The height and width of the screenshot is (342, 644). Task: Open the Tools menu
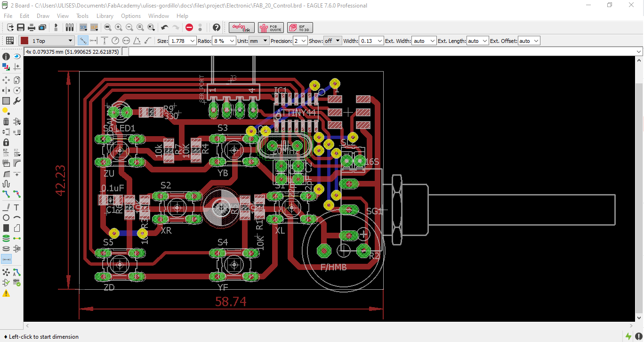coord(82,16)
